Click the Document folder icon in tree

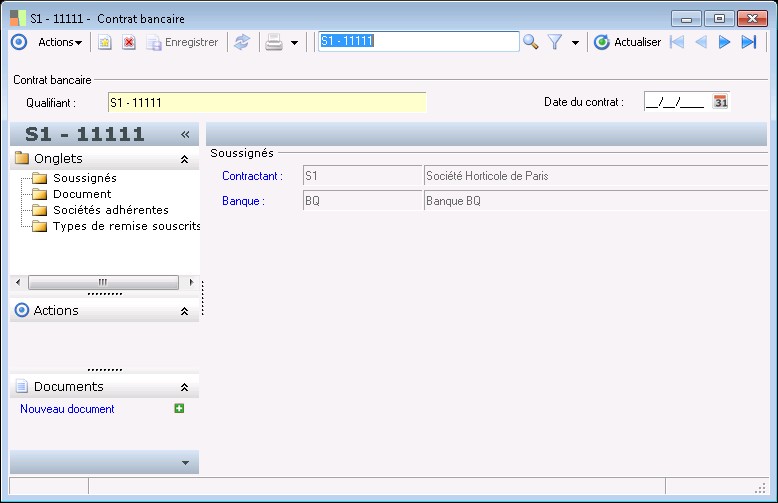pyautogui.click(x=40, y=194)
